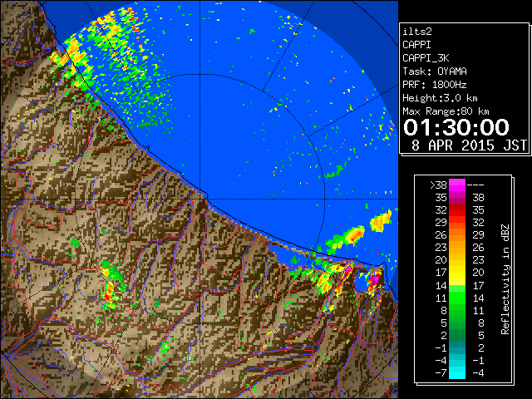Click the date '8 APR 2015 JST'

(x=469, y=145)
